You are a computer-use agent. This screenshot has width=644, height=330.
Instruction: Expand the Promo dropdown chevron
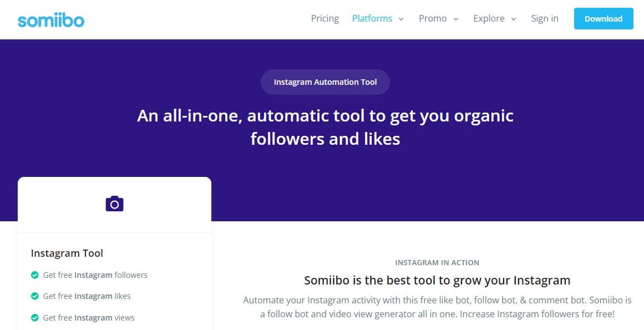tap(455, 19)
